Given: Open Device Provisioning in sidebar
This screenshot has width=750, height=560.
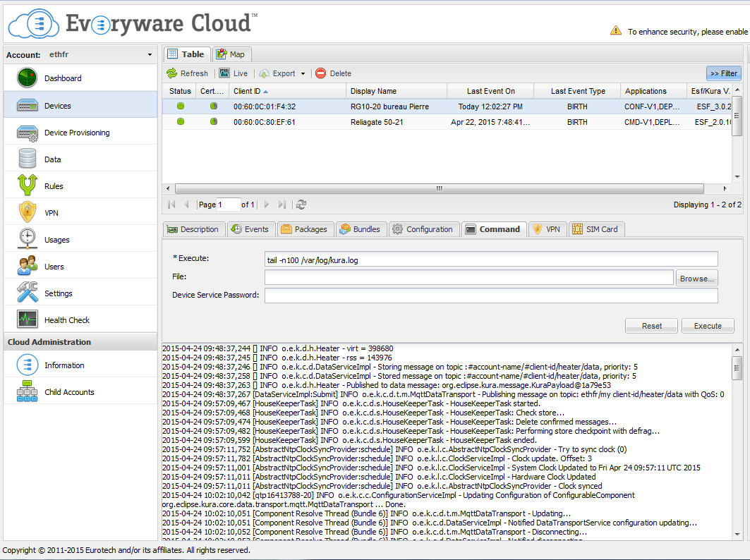Looking at the screenshot, I should point(76,133).
